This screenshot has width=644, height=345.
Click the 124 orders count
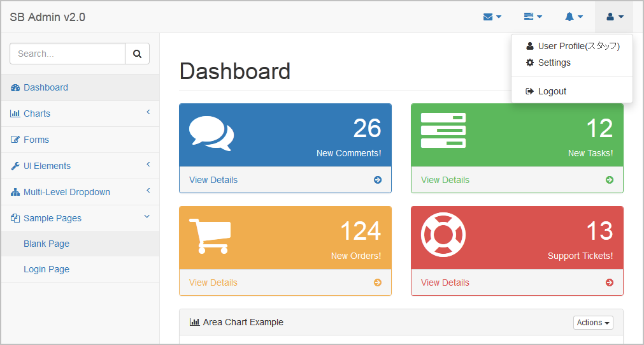coord(361,231)
